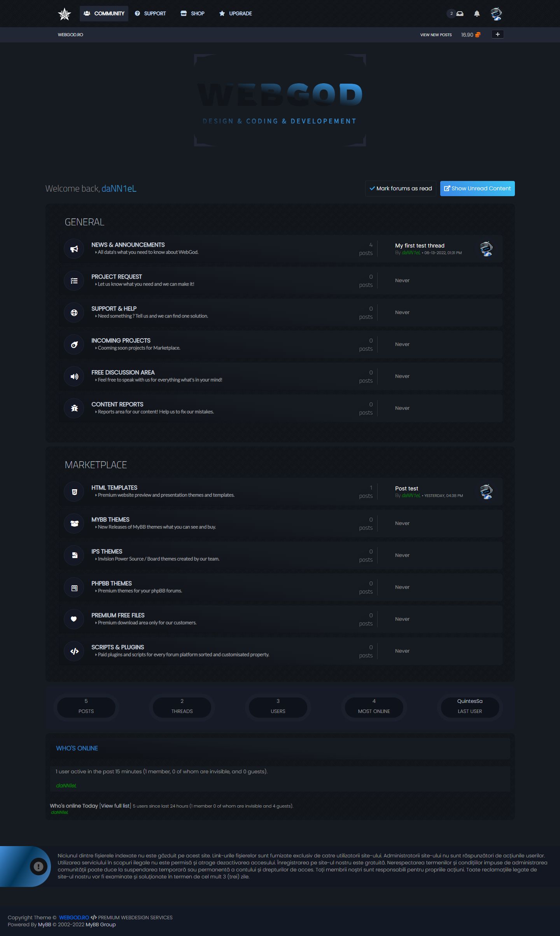Open Scripts & Plugins forum

click(x=118, y=647)
